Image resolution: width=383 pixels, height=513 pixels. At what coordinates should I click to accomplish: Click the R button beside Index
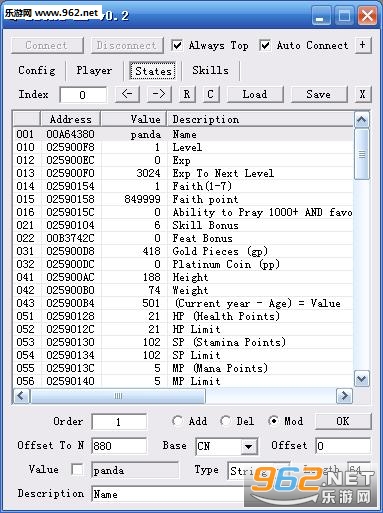pos(187,94)
